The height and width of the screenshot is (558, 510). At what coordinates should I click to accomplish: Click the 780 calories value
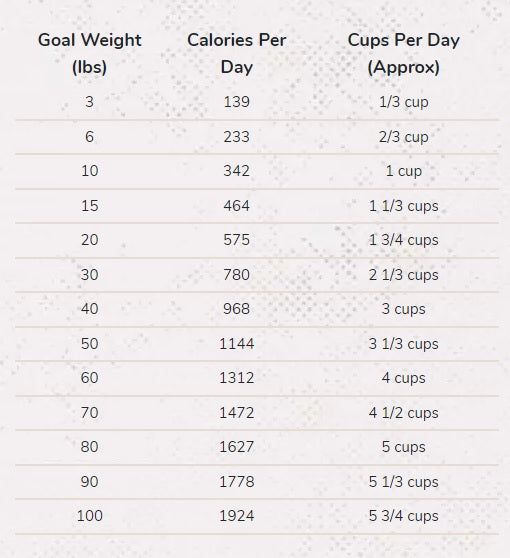(237, 275)
